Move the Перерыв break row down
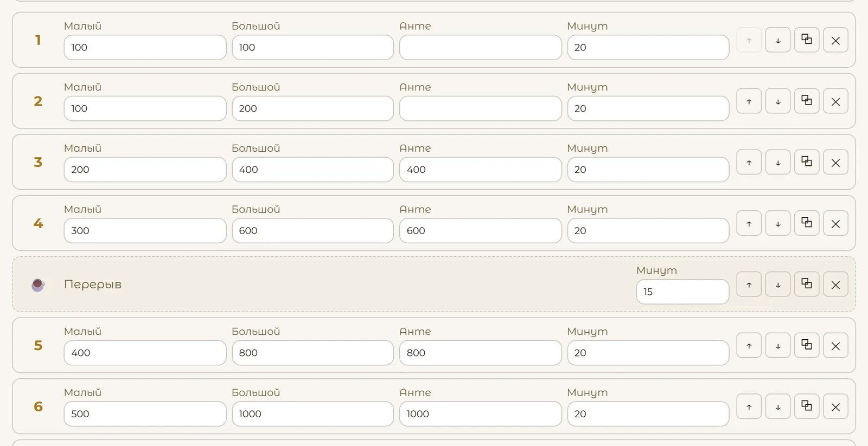The width and height of the screenshot is (868, 446). (778, 285)
